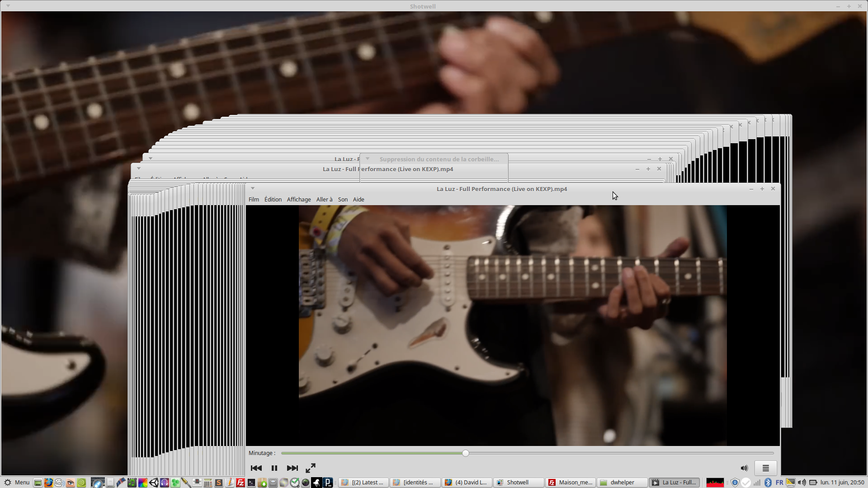Open the Menu button in panel

(17, 482)
